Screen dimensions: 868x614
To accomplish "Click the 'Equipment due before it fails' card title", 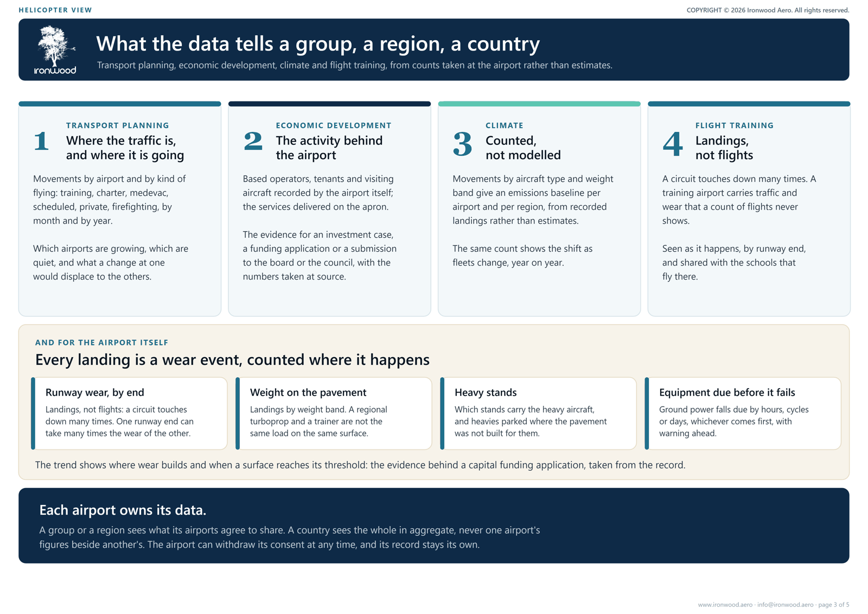I will [x=727, y=392].
